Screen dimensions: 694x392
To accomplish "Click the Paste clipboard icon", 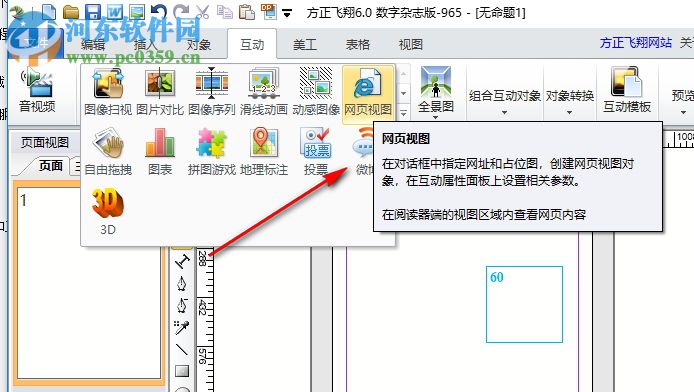I will click(247, 12).
